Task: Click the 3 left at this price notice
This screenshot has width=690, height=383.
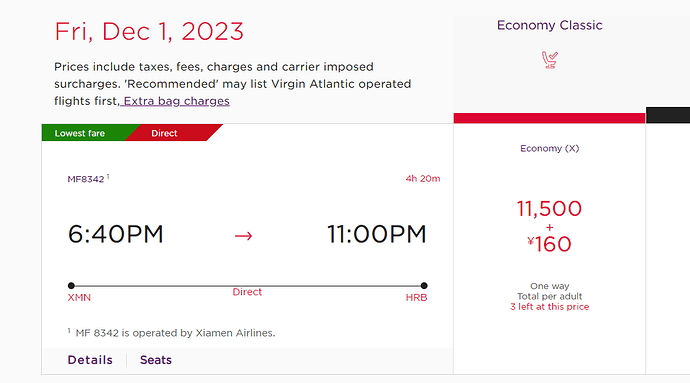Action: (550, 307)
